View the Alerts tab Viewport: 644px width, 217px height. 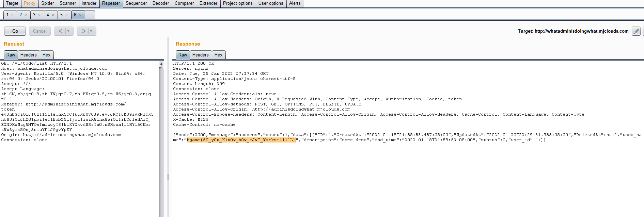(295, 3)
